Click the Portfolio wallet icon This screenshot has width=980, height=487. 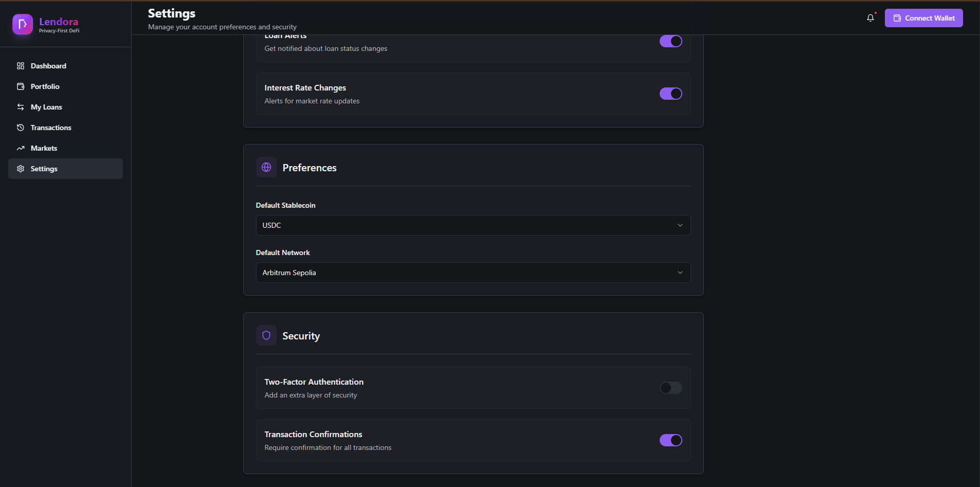click(21, 86)
